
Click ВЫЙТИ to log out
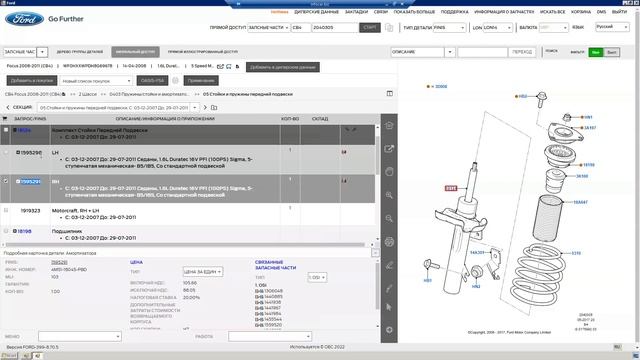[619, 12]
